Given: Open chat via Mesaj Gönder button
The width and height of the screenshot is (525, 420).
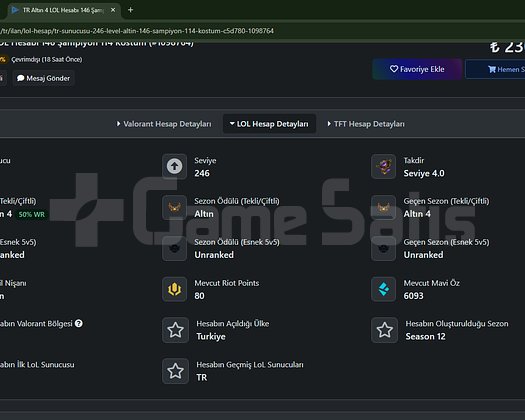Looking at the screenshot, I should [44, 78].
